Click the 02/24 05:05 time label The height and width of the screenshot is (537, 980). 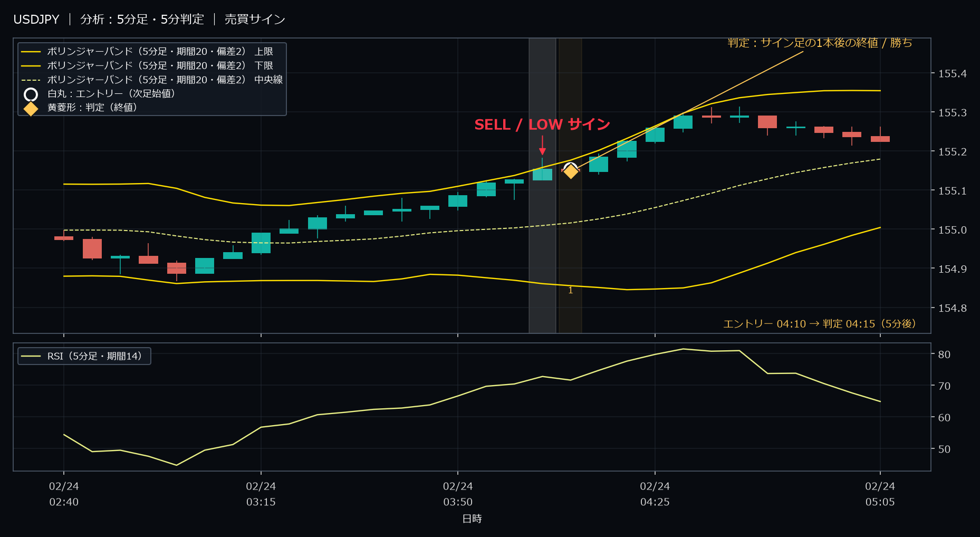(880, 494)
